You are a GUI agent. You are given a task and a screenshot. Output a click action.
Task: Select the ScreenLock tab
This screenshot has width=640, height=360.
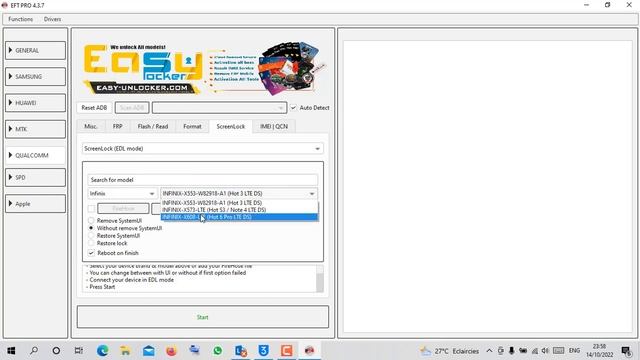pos(231,127)
